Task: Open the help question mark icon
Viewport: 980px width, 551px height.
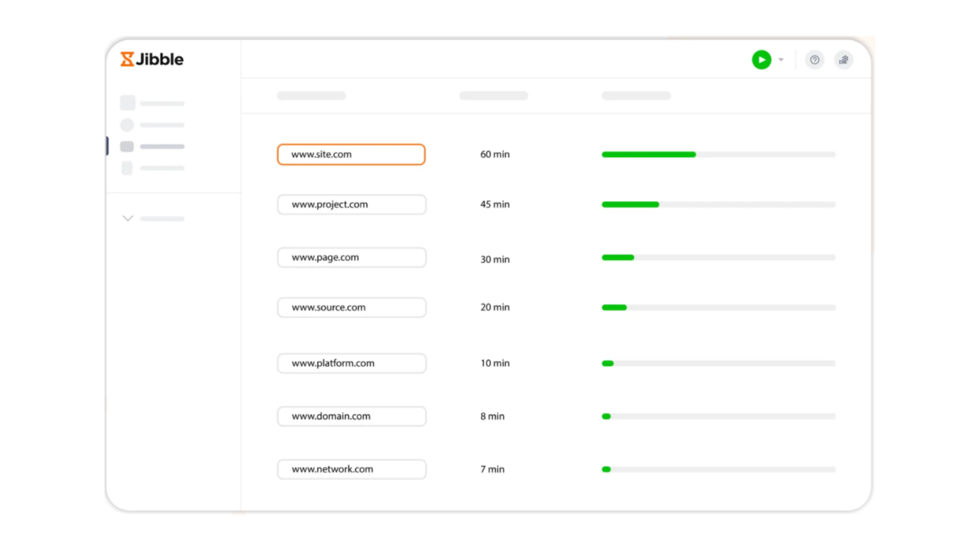Action: coord(815,60)
